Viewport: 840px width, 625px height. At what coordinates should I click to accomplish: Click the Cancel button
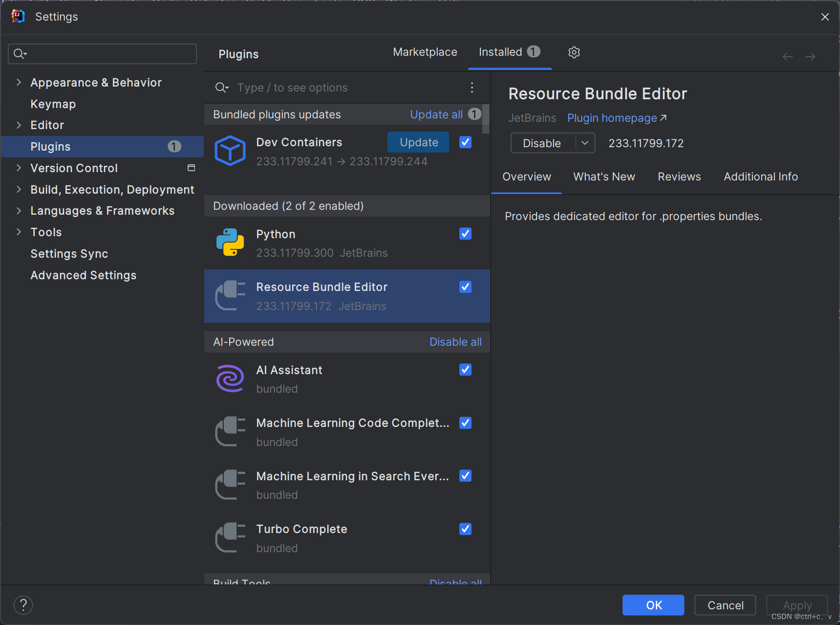coord(725,605)
